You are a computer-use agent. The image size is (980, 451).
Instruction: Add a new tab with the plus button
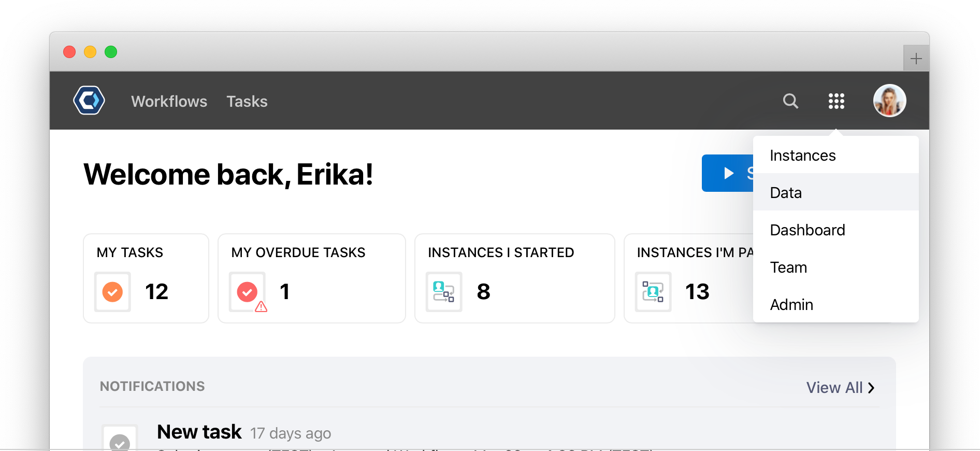(x=916, y=58)
